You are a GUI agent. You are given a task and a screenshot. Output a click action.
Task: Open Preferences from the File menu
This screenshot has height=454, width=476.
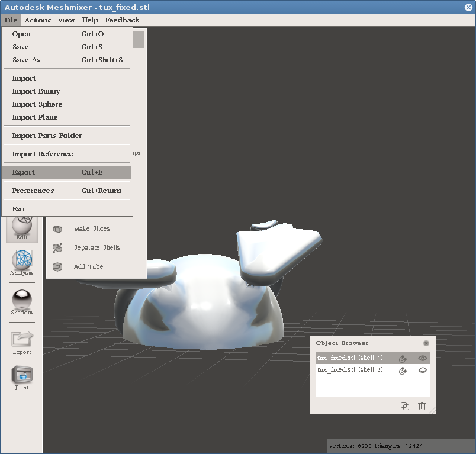click(x=67, y=191)
